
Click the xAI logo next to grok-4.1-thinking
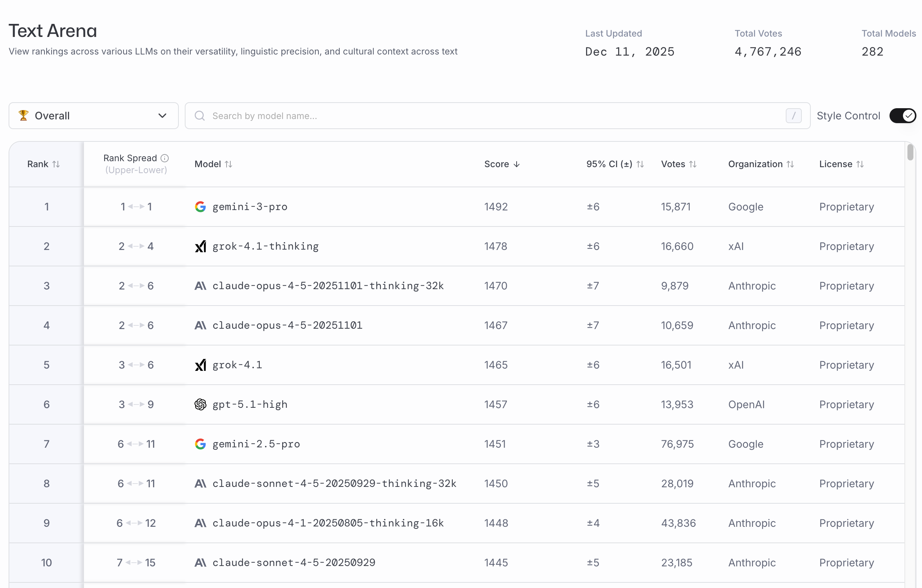[200, 246]
